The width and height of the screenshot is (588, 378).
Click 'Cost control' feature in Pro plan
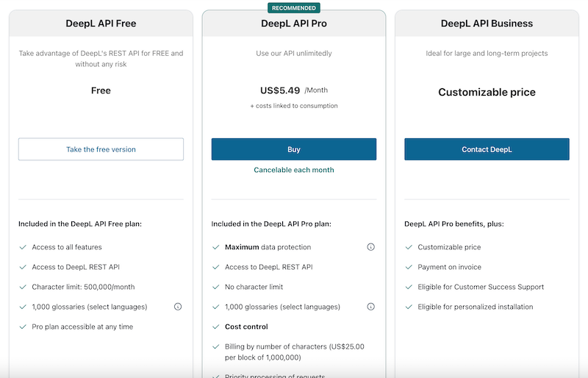coord(246,327)
